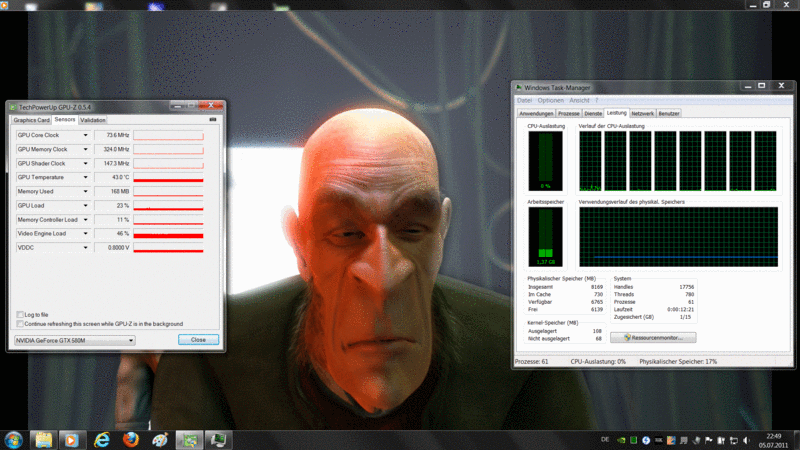This screenshot has height=450, width=800.
Task: Expand the Video Engine Load dropdown
Action: pyautogui.click(x=86, y=233)
